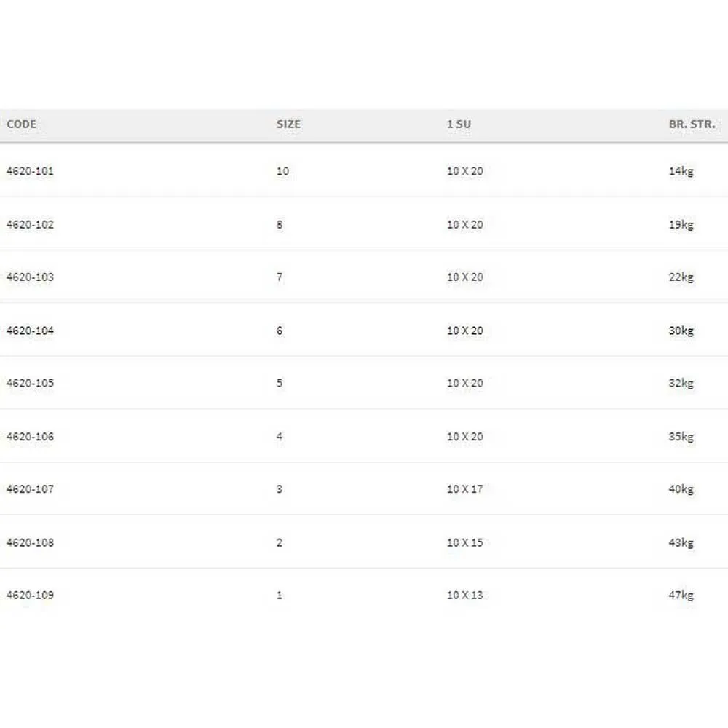Click the 10 X 15 pack quantity

(x=464, y=542)
